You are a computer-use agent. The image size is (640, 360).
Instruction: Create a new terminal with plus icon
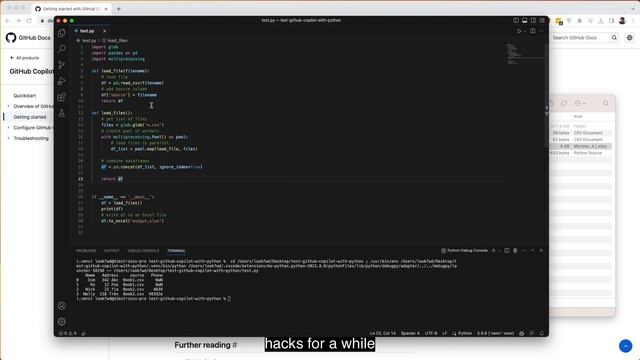493,251
